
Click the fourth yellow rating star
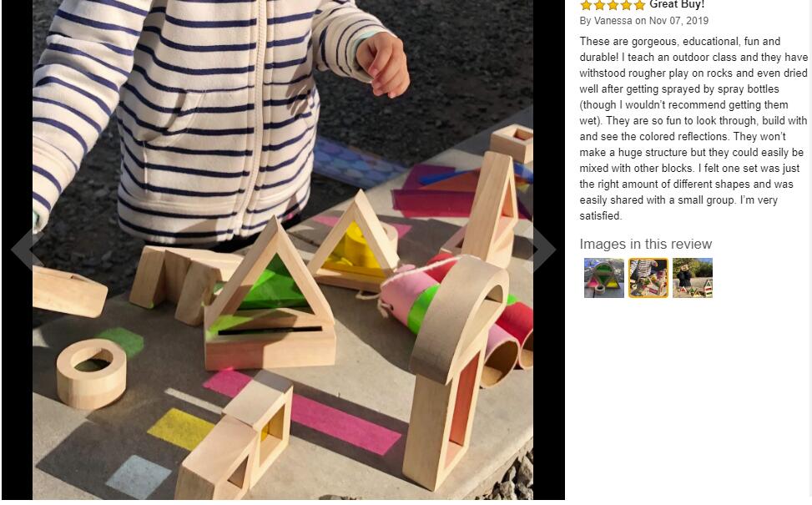click(626, 5)
